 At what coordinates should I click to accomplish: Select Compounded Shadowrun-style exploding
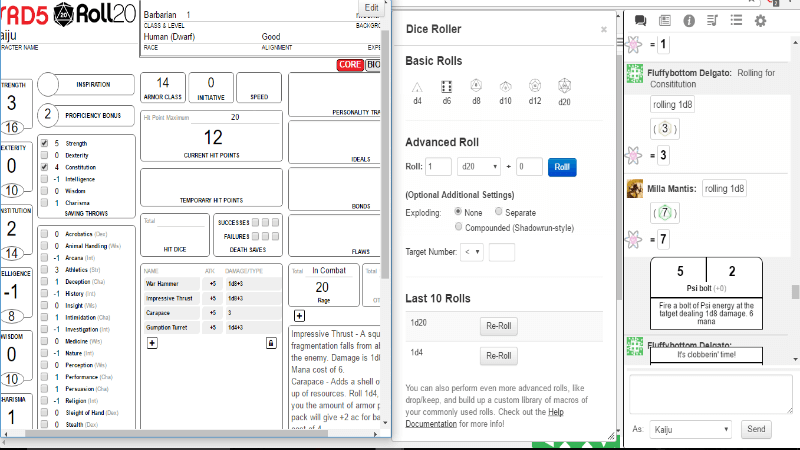pos(458,227)
